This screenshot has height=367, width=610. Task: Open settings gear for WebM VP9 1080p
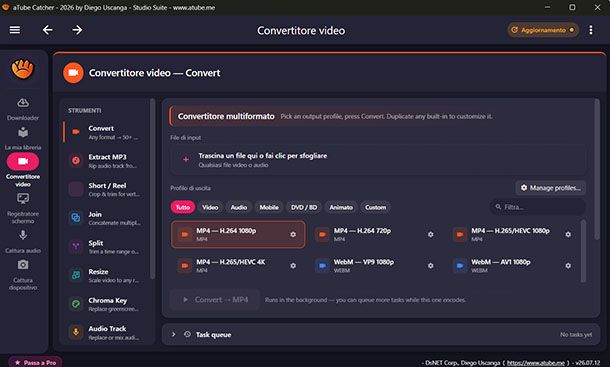[430, 266]
